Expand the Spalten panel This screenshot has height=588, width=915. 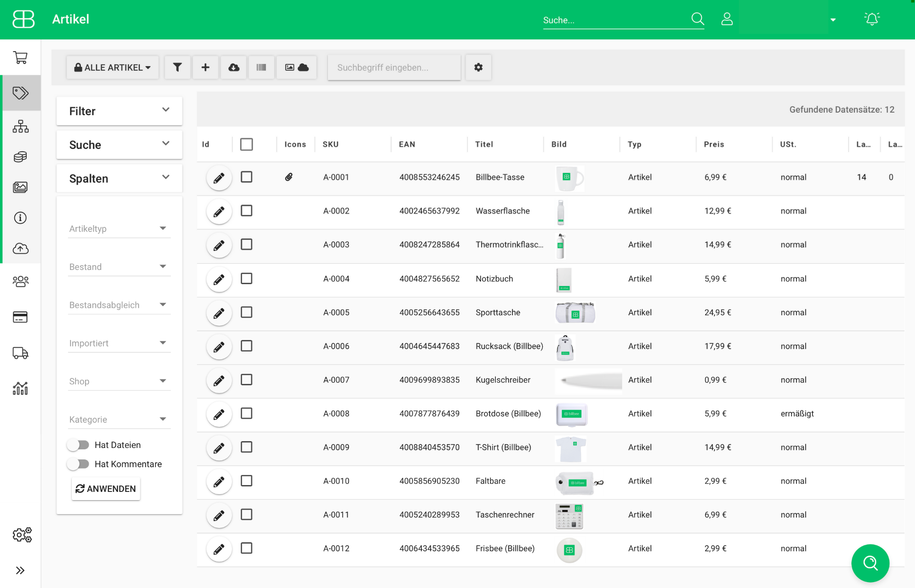click(119, 178)
